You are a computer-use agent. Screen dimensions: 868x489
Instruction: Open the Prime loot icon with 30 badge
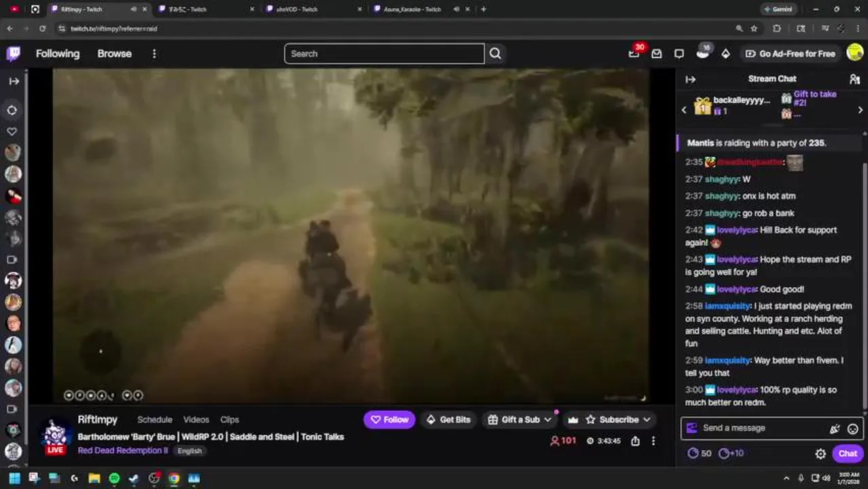(x=634, y=54)
